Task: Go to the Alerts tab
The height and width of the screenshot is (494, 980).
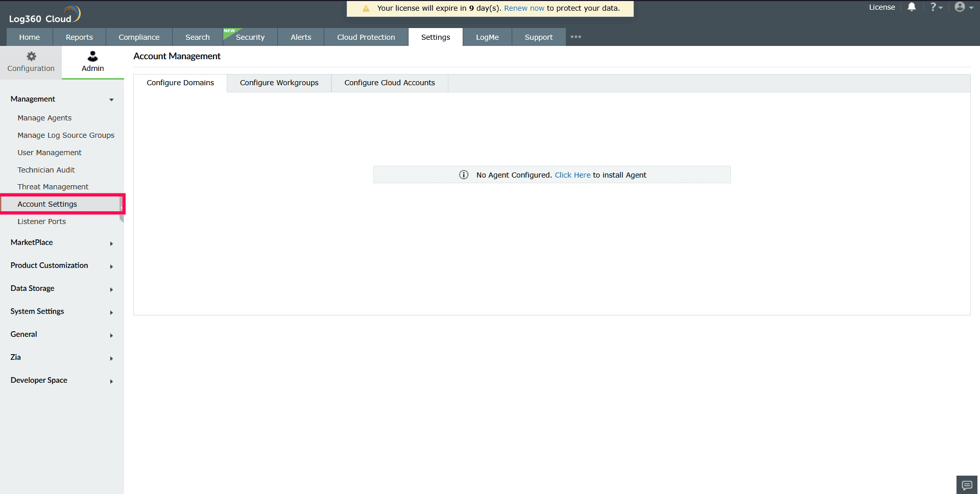Action: (x=301, y=37)
